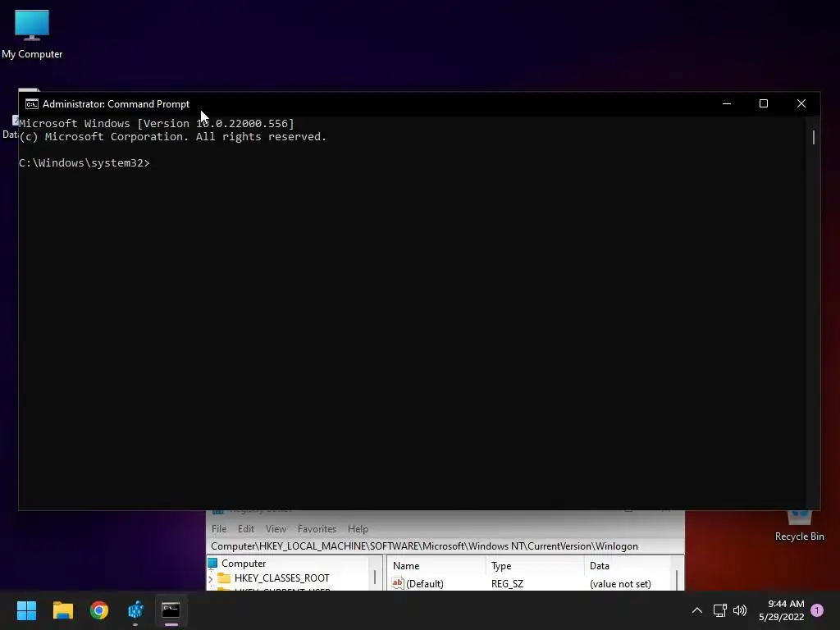Open Registry Editor Help menu

tap(358, 529)
